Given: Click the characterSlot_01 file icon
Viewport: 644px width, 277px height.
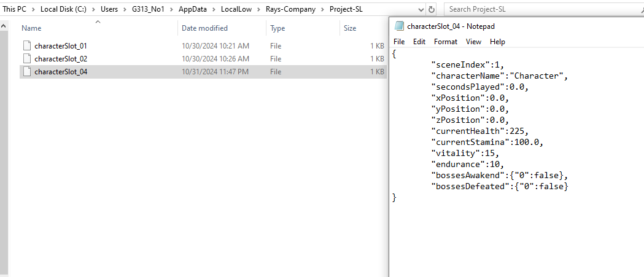Looking at the screenshot, I should coord(27,45).
